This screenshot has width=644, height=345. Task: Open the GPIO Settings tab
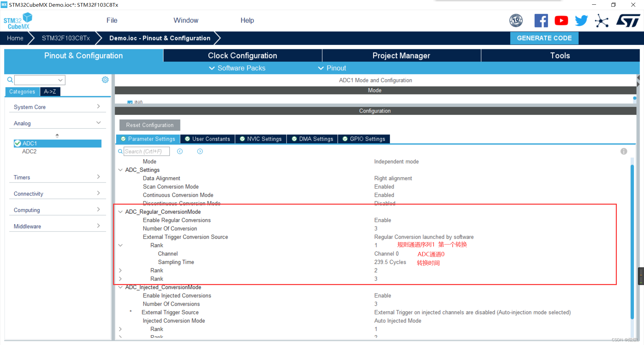click(x=364, y=139)
